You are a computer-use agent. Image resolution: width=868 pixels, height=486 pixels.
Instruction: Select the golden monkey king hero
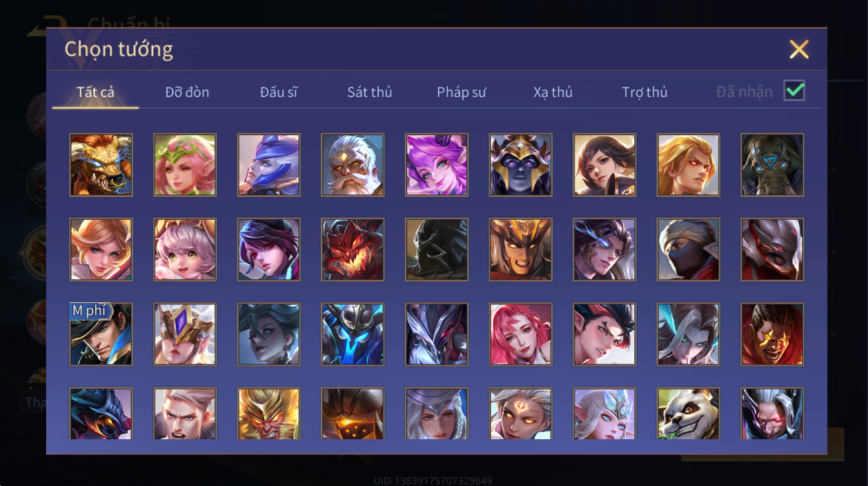click(x=269, y=414)
